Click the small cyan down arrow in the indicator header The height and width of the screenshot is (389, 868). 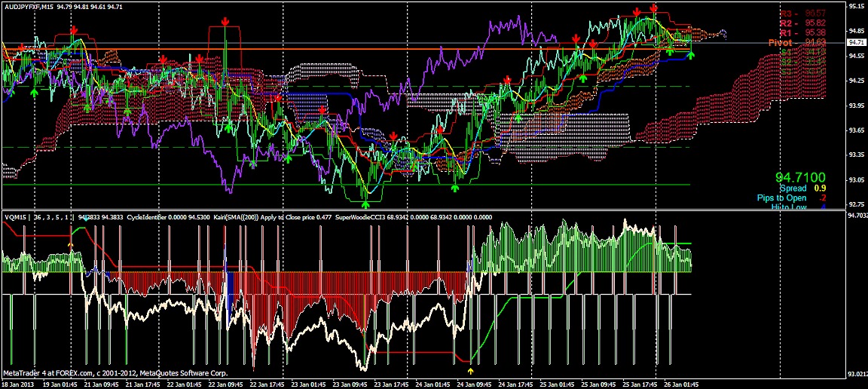(x=86, y=219)
